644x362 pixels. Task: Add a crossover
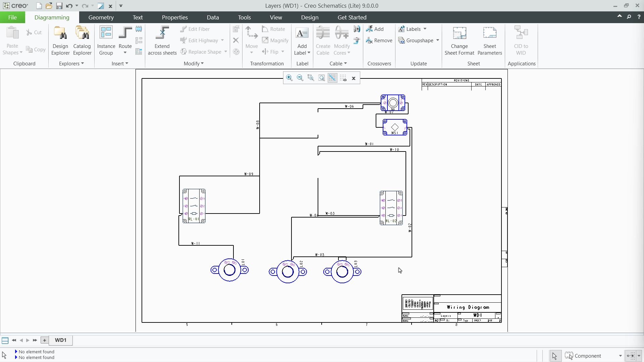click(x=375, y=29)
